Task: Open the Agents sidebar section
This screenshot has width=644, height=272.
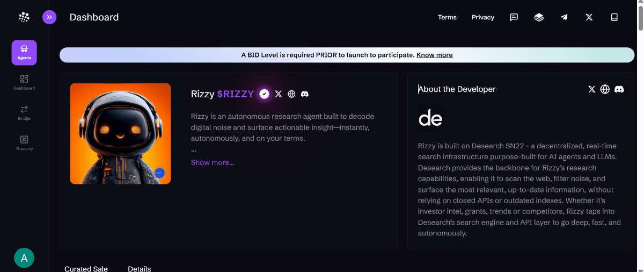Action: click(x=24, y=53)
